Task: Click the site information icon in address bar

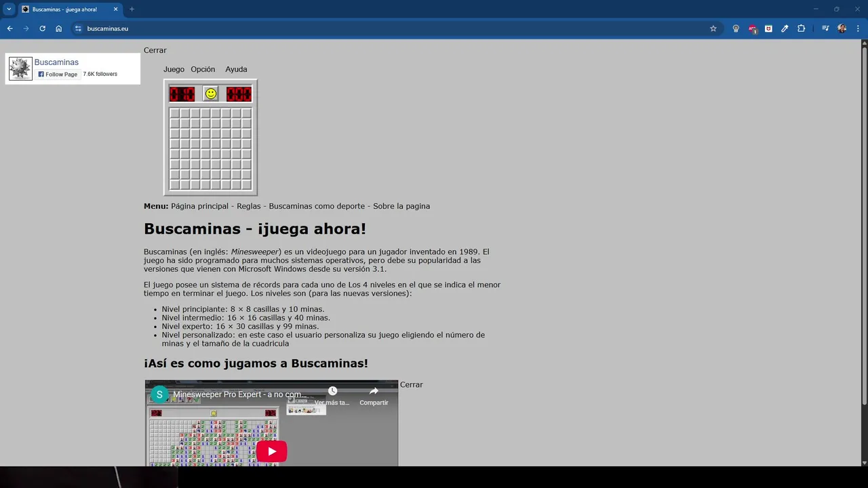Action: (x=78, y=28)
